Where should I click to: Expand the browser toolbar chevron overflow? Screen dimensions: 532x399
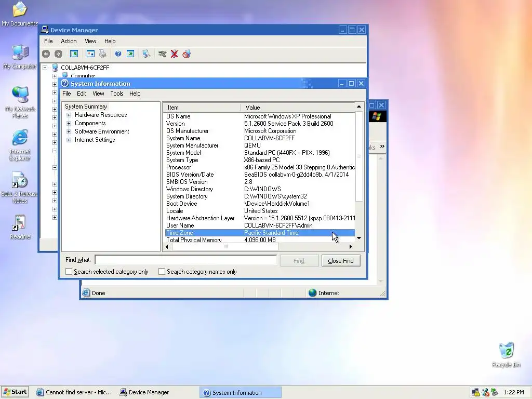click(x=382, y=146)
